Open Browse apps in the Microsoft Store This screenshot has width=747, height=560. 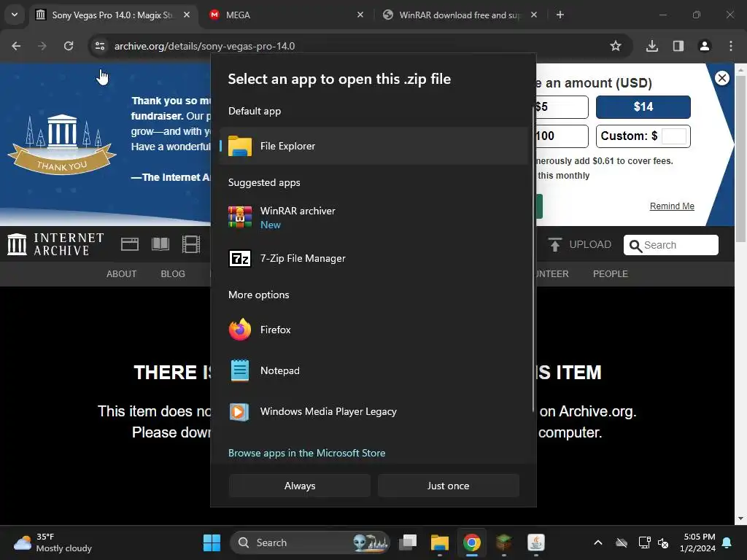tap(307, 453)
